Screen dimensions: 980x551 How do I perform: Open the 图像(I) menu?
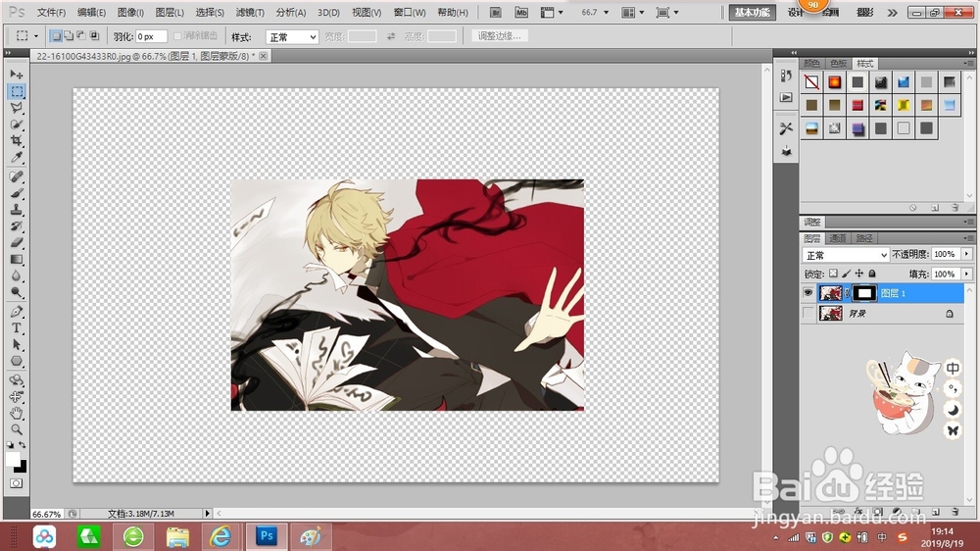pyautogui.click(x=130, y=13)
